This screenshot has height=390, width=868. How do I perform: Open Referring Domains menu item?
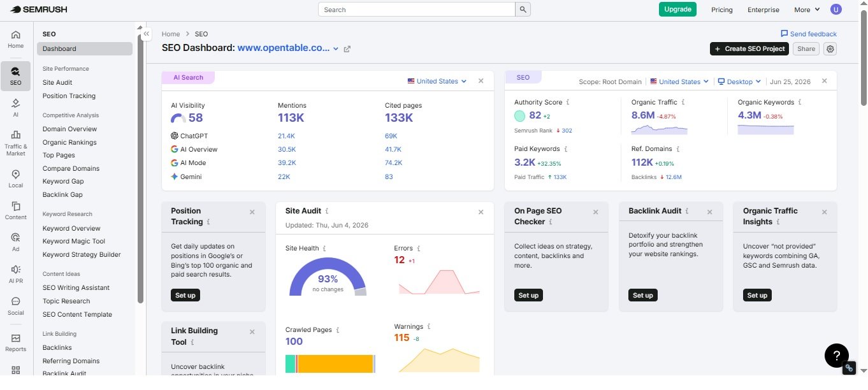click(71, 361)
